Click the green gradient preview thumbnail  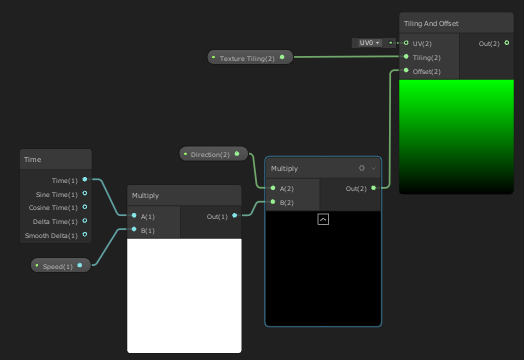coord(456,136)
